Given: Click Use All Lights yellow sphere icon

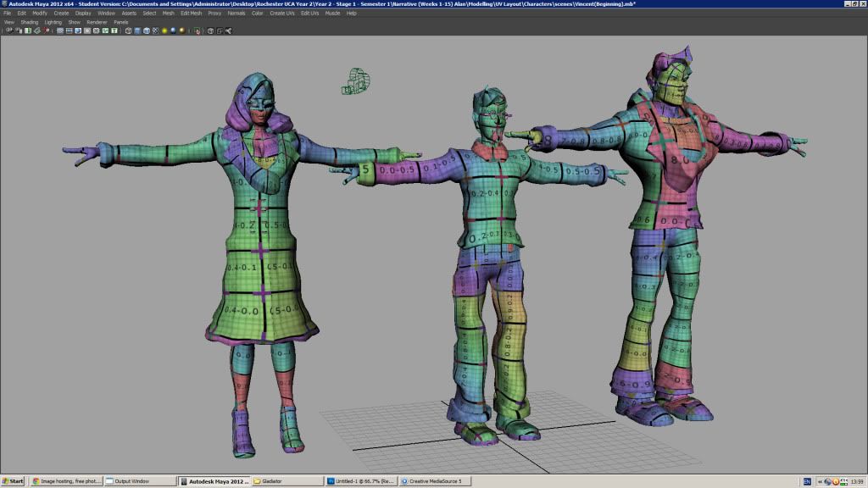Looking at the screenshot, I should pos(164,30).
